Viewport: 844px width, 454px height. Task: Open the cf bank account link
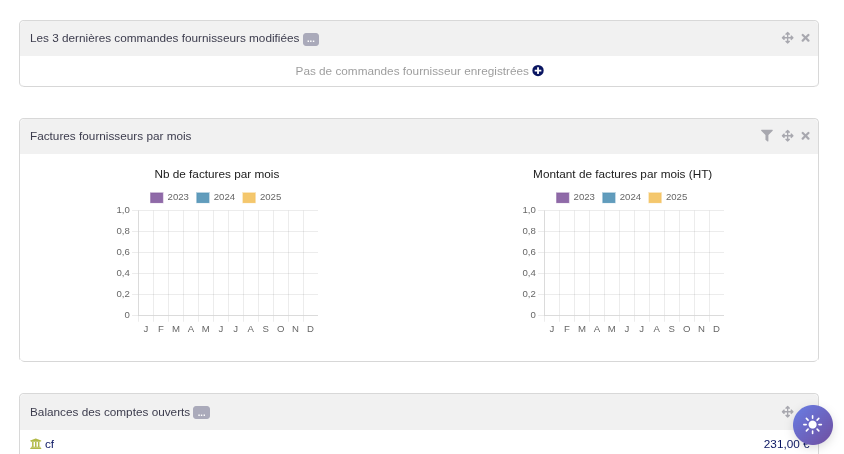click(50, 444)
